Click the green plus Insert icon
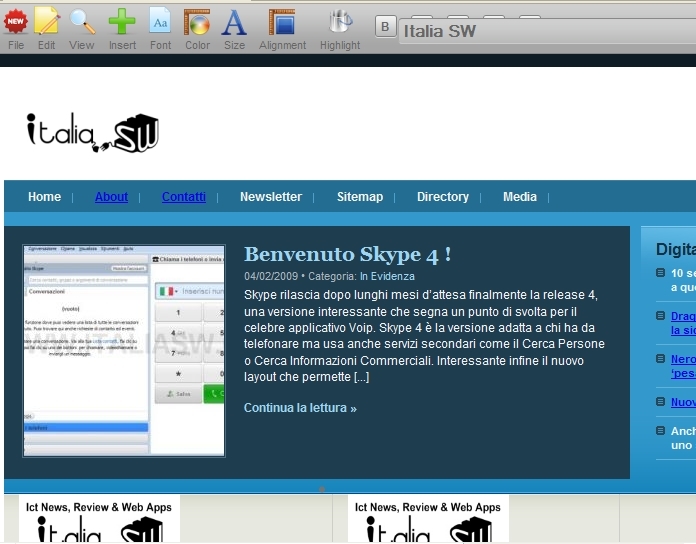 (122, 21)
